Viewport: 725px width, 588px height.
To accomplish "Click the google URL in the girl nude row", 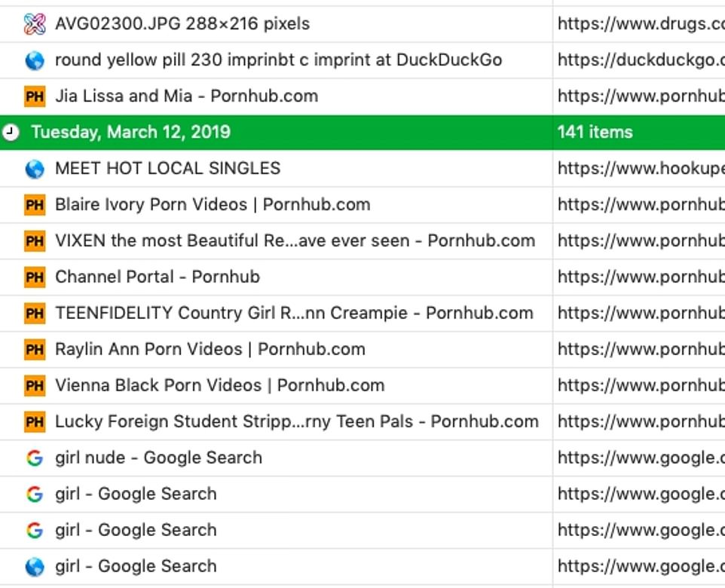I will 641,458.
